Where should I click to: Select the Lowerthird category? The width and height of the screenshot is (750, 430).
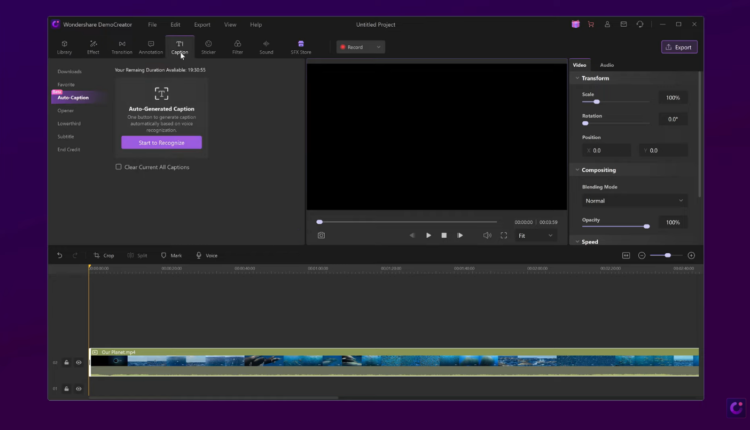[x=69, y=123]
